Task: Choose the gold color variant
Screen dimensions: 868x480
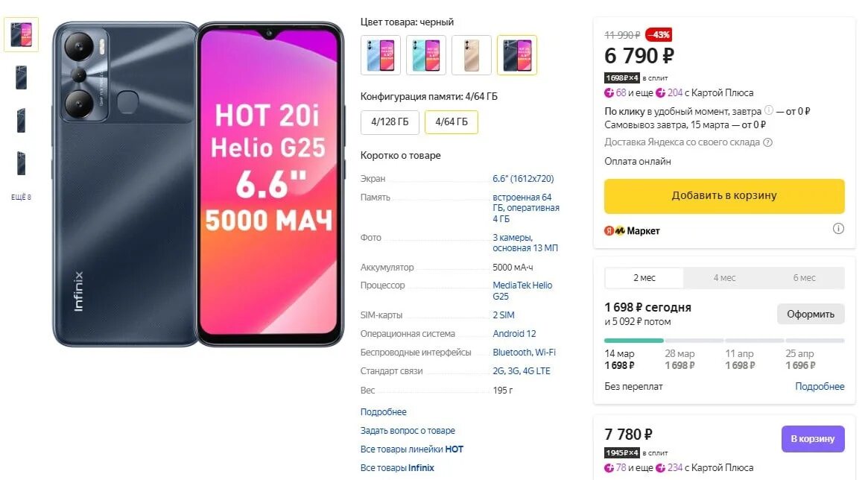Action: pos(471,55)
